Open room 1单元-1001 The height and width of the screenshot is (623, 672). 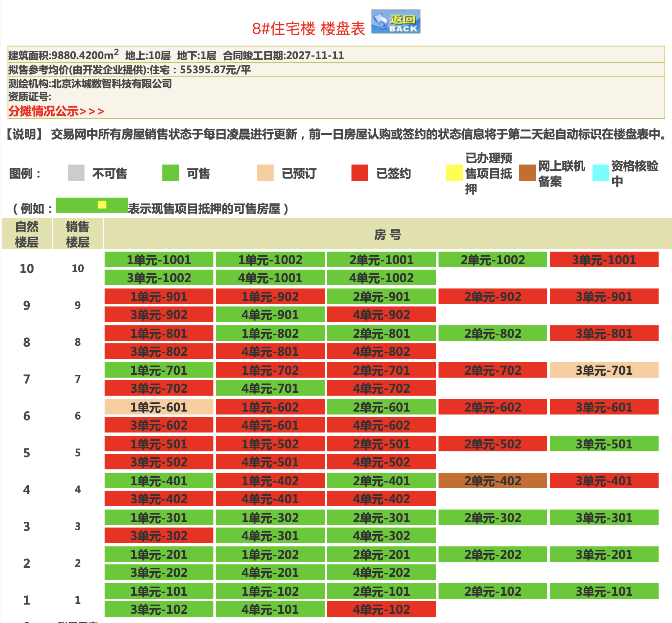point(159,260)
